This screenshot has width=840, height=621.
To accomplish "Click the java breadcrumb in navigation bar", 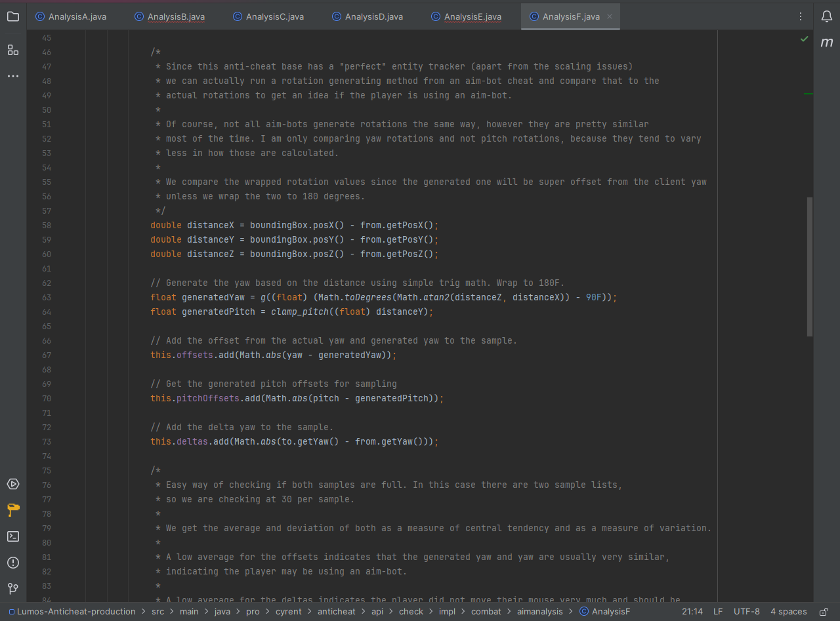I will (222, 612).
